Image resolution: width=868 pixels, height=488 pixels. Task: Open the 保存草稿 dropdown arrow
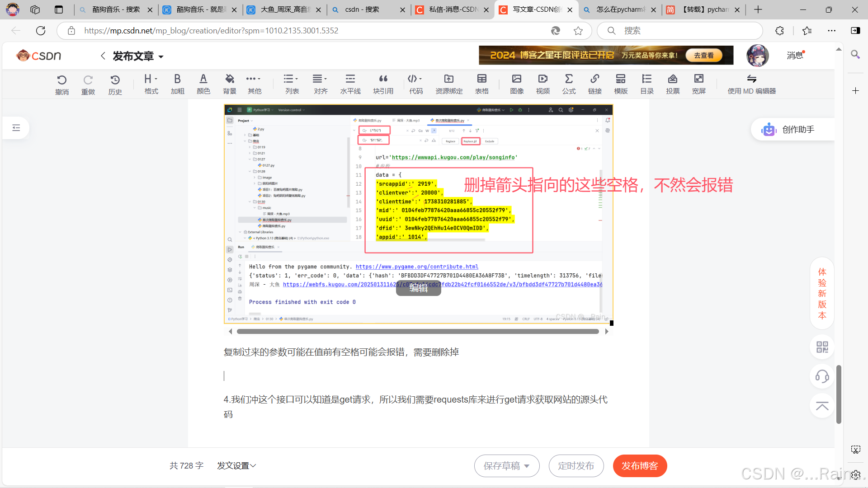click(527, 466)
